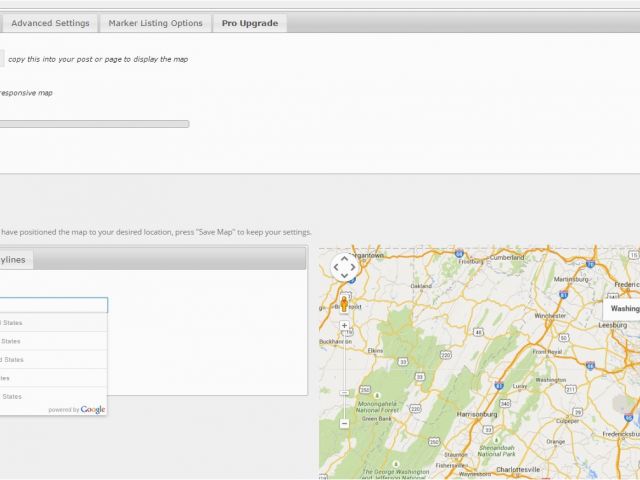Viewport: 640px width, 480px height.
Task: Click Monongahela National Forest label
Action: (x=377, y=407)
